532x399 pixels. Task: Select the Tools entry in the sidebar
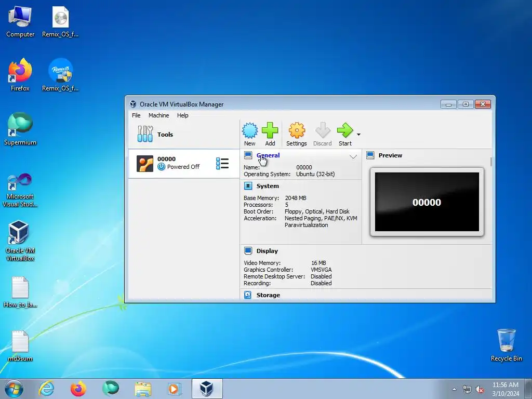tap(183, 135)
